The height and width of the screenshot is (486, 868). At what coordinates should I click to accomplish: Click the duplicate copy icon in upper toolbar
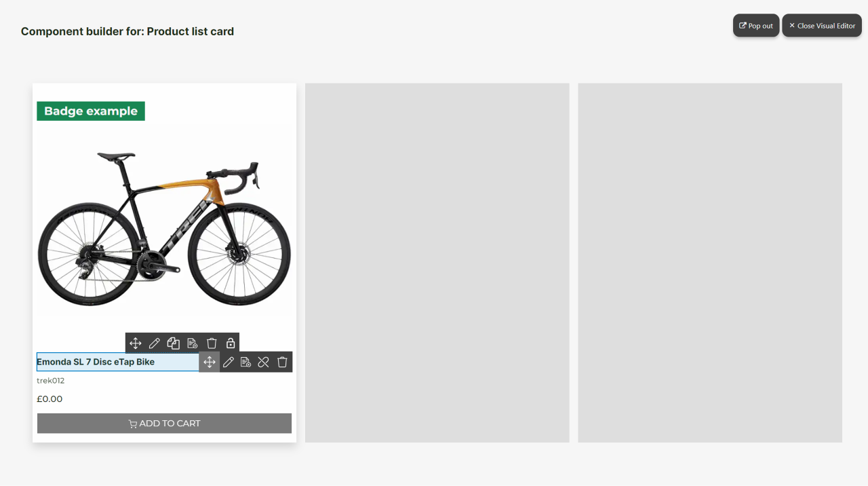coord(174,343)
